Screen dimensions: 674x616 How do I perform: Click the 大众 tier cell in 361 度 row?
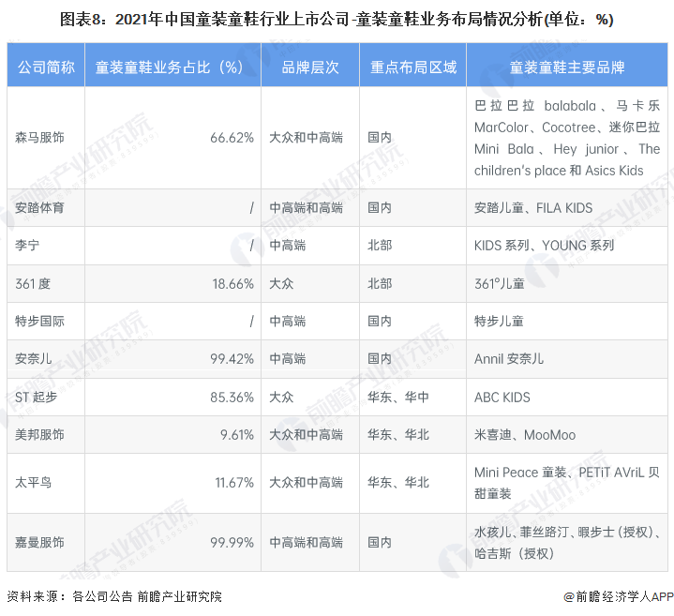click(310, 284)
